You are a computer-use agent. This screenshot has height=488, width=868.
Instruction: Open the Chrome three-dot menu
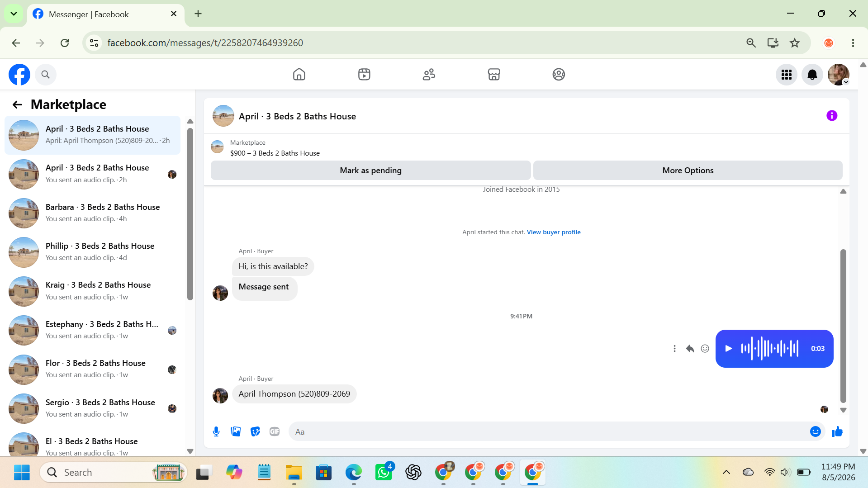tap(853, 43)
